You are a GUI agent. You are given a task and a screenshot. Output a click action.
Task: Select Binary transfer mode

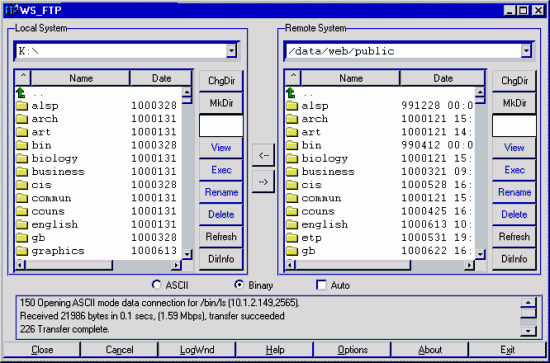click(239, 285)
